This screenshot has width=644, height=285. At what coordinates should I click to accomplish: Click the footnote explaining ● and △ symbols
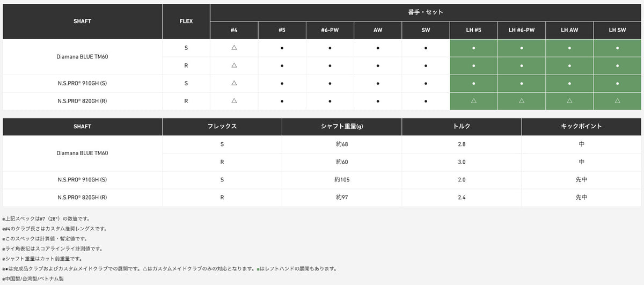pyautogui.click(x=170, y=268)
